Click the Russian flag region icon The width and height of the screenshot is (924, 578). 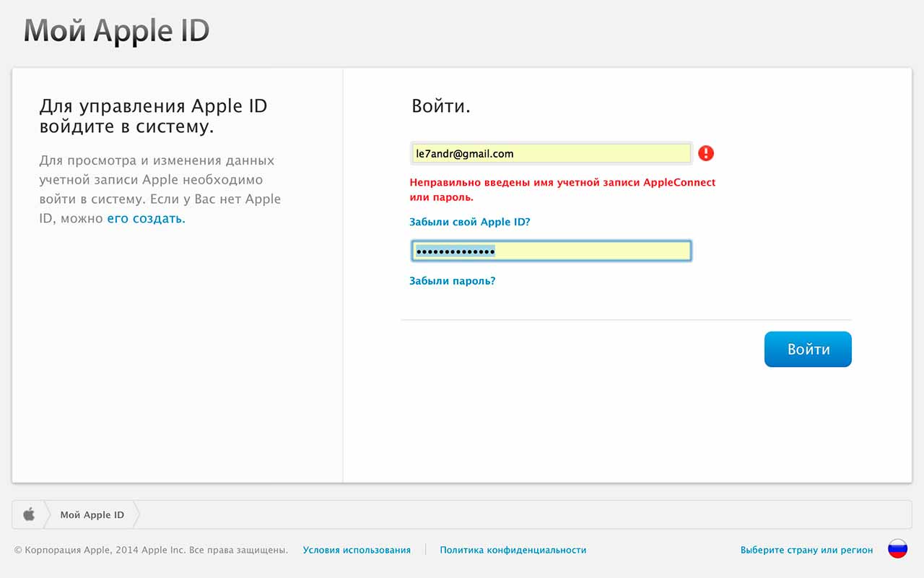[897, 549]
